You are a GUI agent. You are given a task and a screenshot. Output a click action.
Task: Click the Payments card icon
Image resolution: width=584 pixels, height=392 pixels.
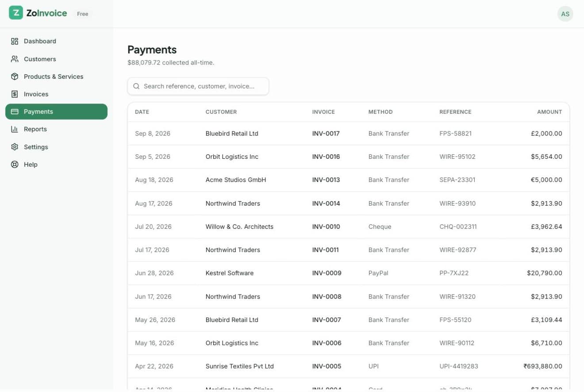tap(15, 111)
